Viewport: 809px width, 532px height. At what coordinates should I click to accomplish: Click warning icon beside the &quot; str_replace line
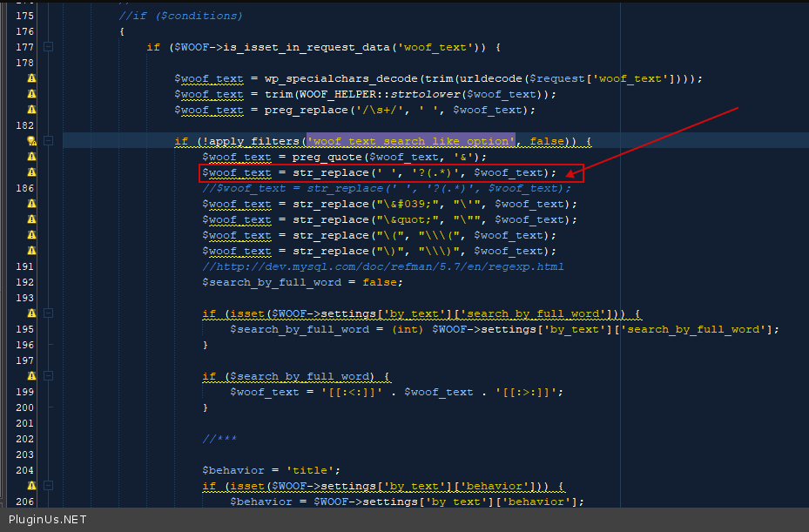coord(32,219)
